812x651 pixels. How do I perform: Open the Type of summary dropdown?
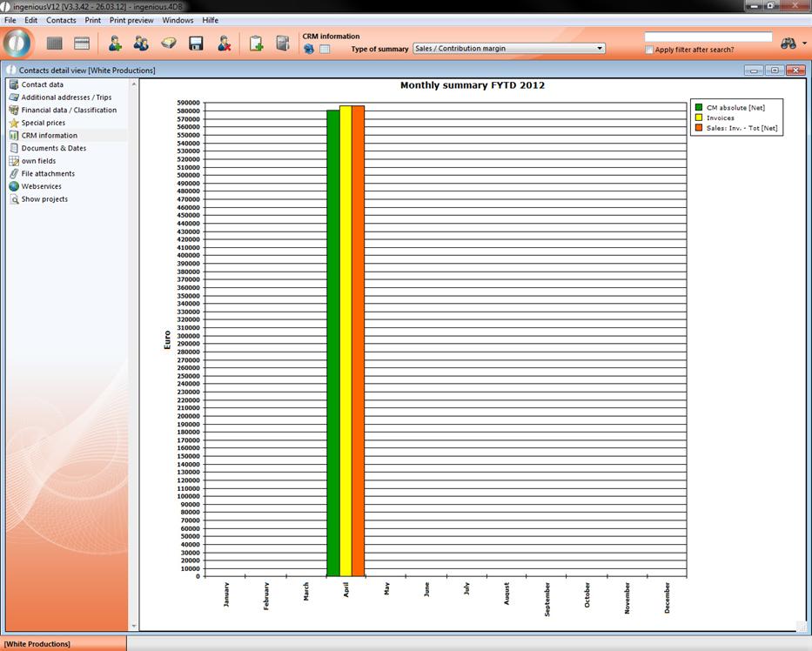[509, 49]
